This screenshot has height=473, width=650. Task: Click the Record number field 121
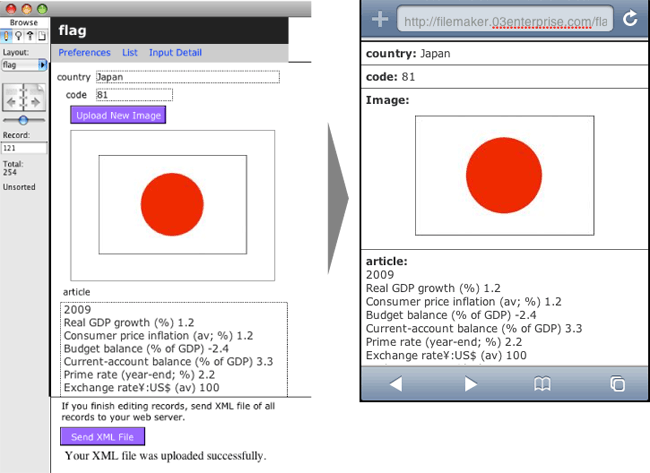pos(24,148)
